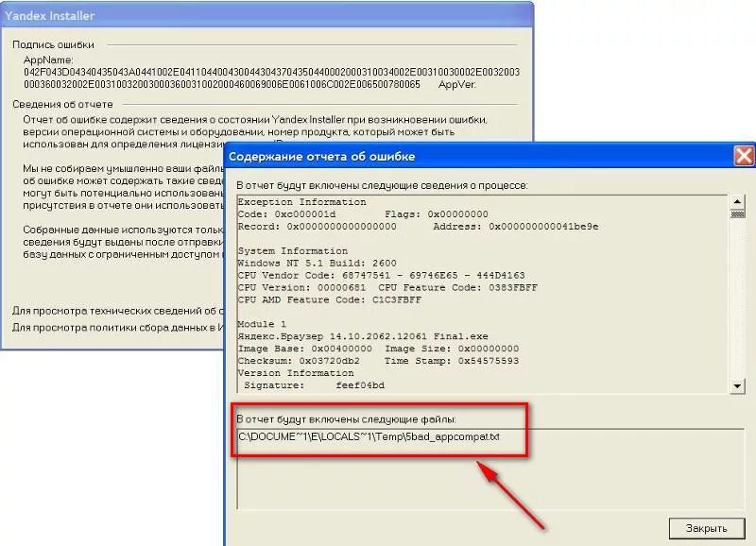
Task: Click the System Information heading
Action: (x=293, y=251)
